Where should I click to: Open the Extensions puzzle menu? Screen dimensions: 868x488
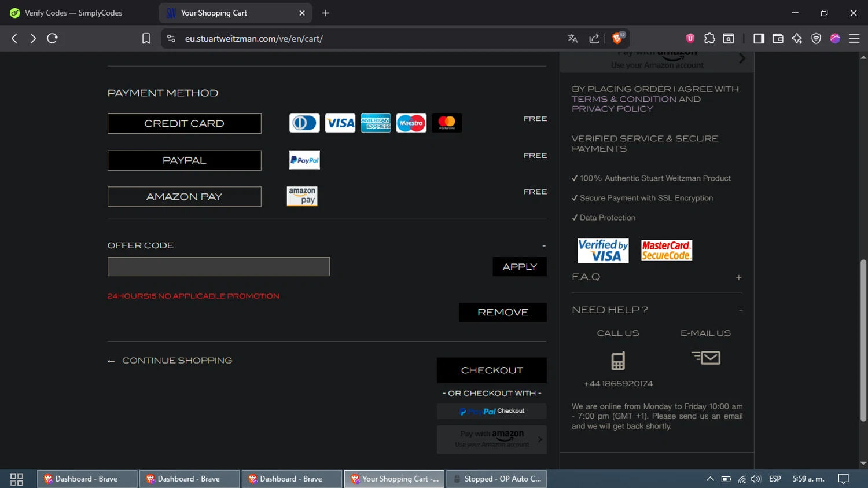(709, 38)
